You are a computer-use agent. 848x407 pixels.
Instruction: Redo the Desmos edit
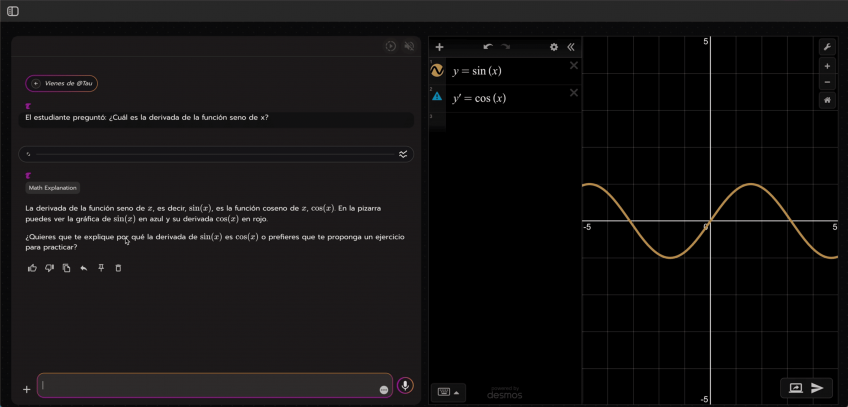[506, 47]
